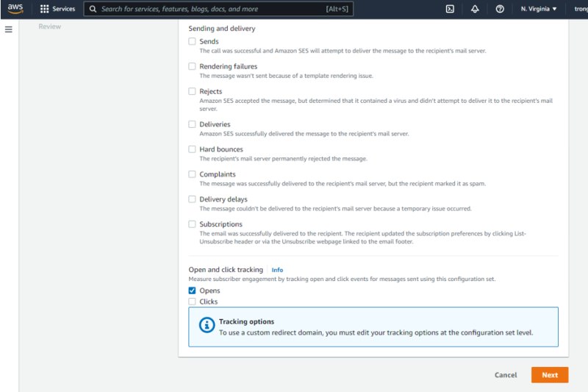
Task: Click the Open and click tracking heading
Action: coord(226,270)
